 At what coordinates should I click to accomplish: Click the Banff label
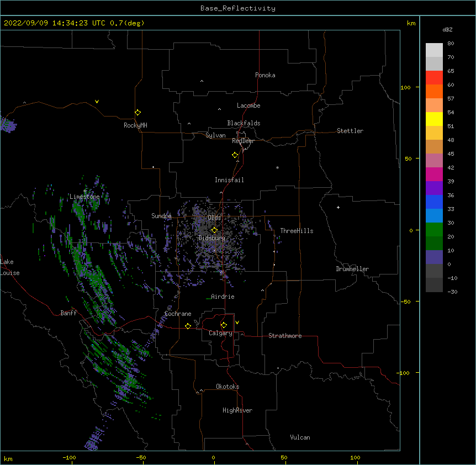point(68,313)
